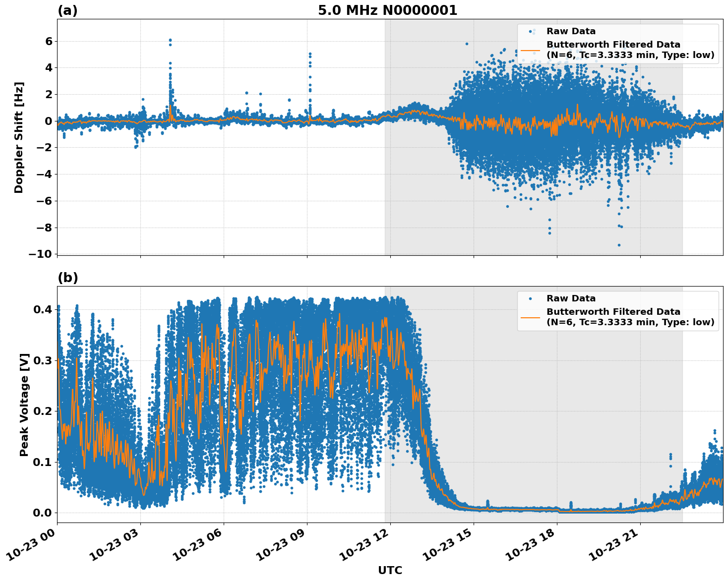Click the orange line sample in panel (b) legend

(x=530, y=318)
